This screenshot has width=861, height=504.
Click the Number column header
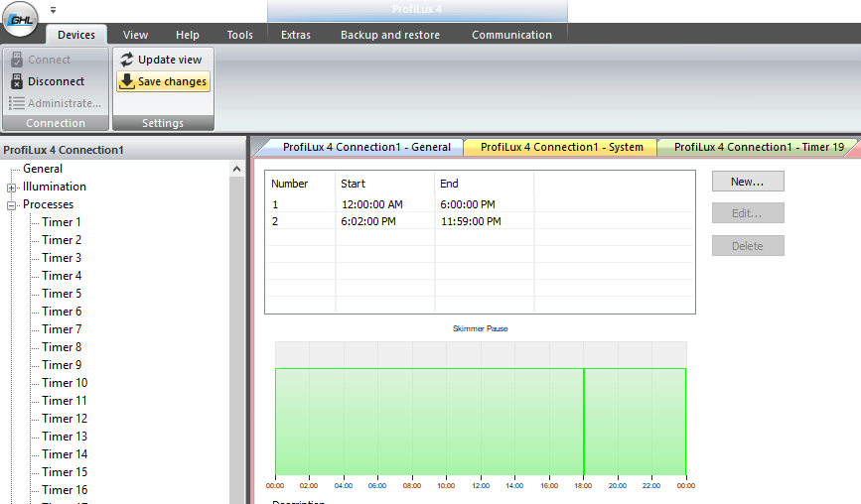pos(300,184)
